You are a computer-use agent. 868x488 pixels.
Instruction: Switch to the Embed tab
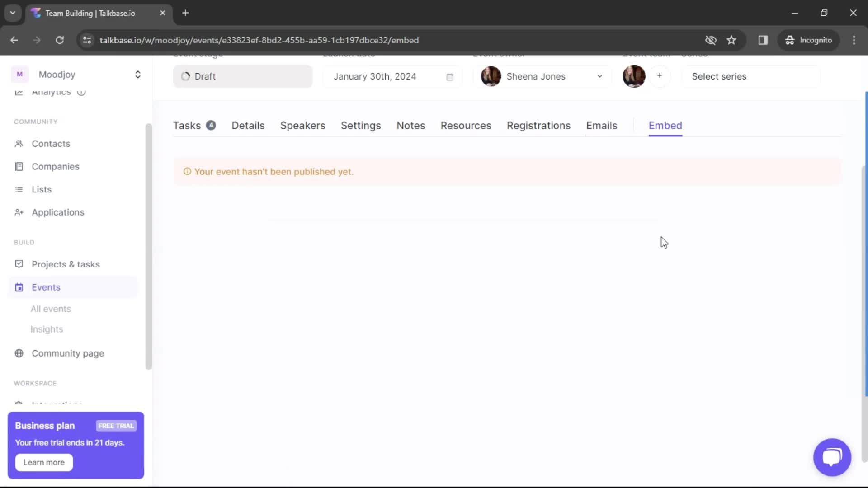click(665, 125)
